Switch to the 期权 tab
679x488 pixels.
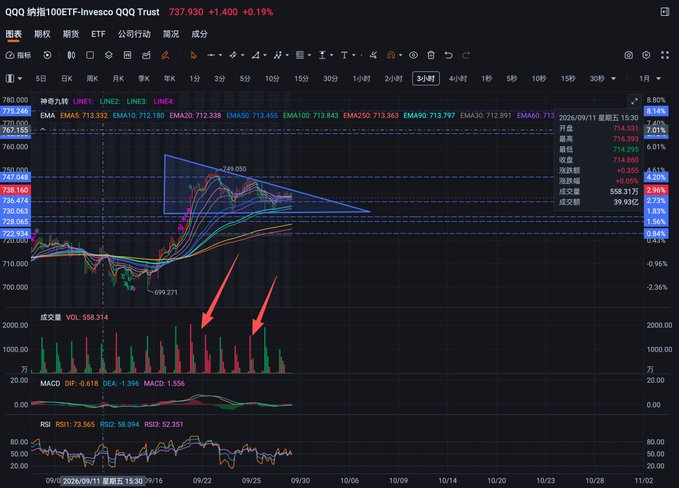coord(42,34)
